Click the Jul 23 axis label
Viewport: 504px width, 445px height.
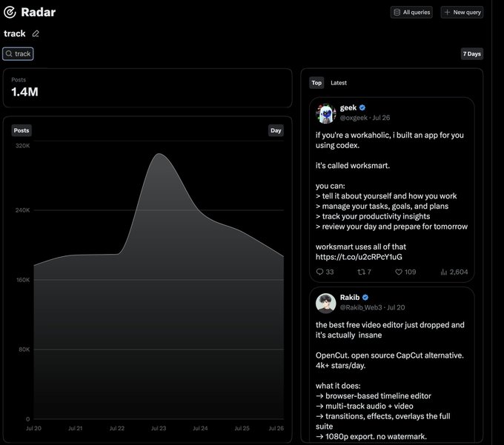pyautogui.click(x=159, y=428)
